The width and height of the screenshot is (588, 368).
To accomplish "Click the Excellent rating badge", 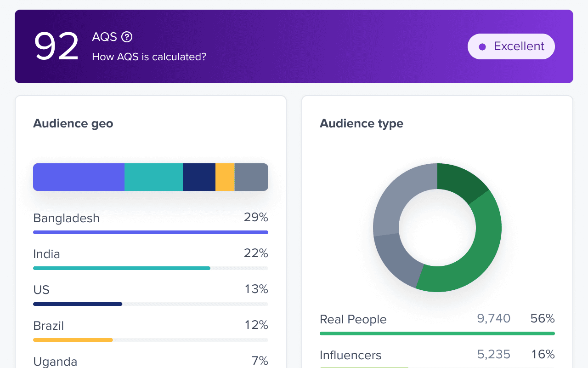I will pyautogui.click(x=511, y=46).
